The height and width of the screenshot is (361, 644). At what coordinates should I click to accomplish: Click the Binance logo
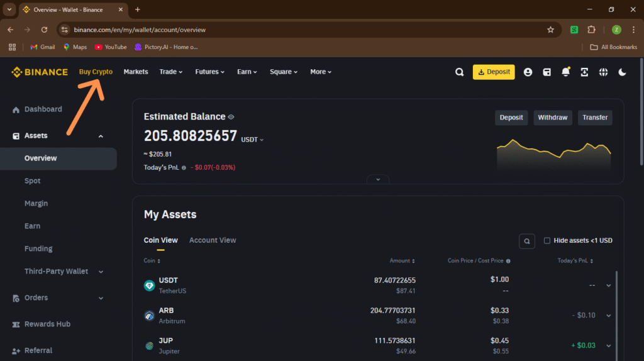click(40, 72)
